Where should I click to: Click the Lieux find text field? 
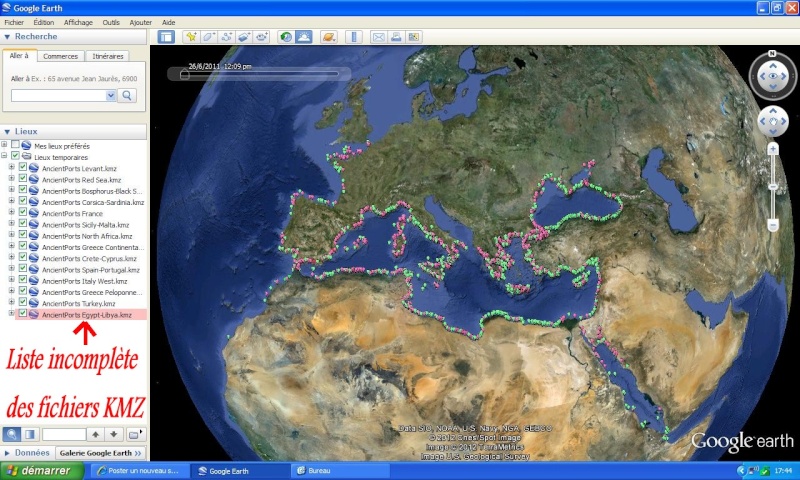coord(64,435)
